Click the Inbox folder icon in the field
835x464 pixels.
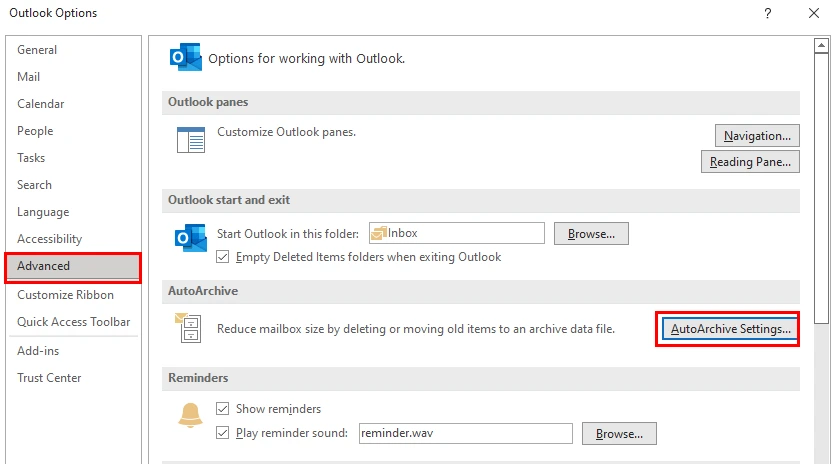379,233
